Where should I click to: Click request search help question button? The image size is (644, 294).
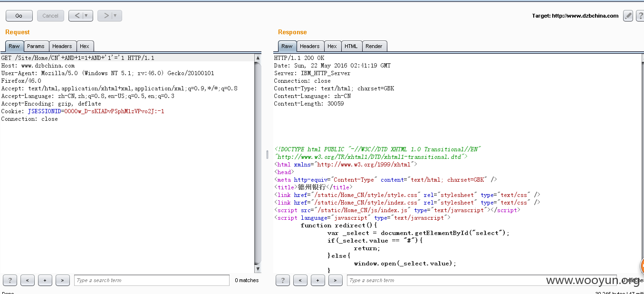[x=10, y=280]
